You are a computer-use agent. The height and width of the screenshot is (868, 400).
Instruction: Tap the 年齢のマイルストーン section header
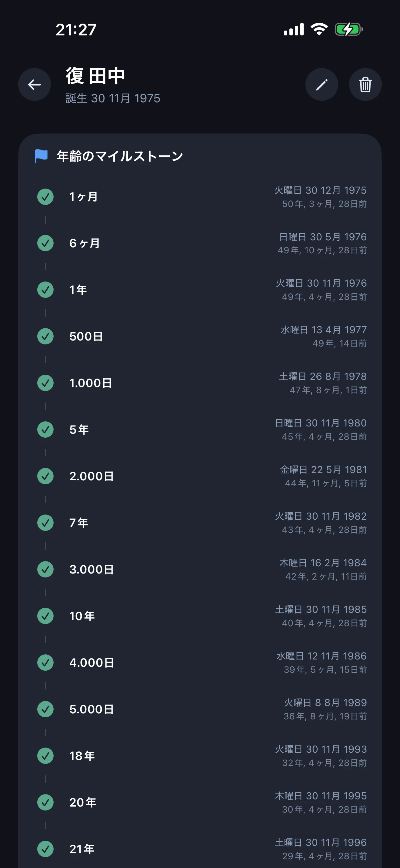[120, 156]
